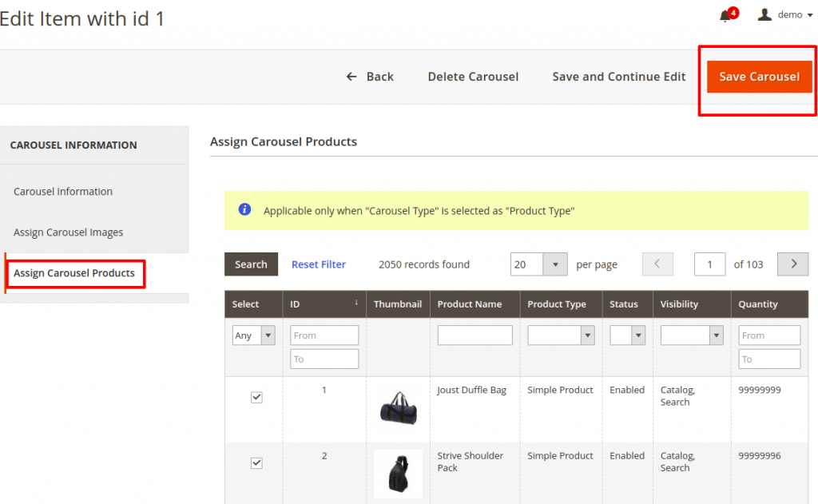This screenshot has height=504, width=818.
Task: Click the next page arrow
Action: 792,264
